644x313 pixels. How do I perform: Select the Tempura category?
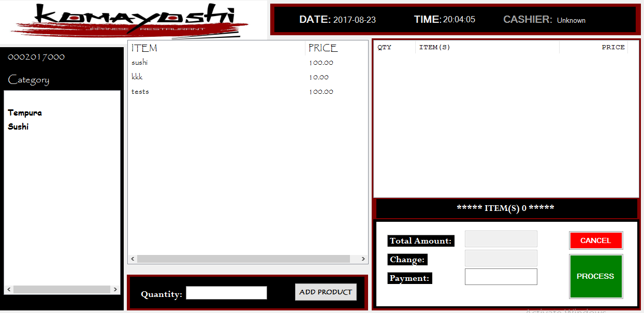(x=25, y=113)
